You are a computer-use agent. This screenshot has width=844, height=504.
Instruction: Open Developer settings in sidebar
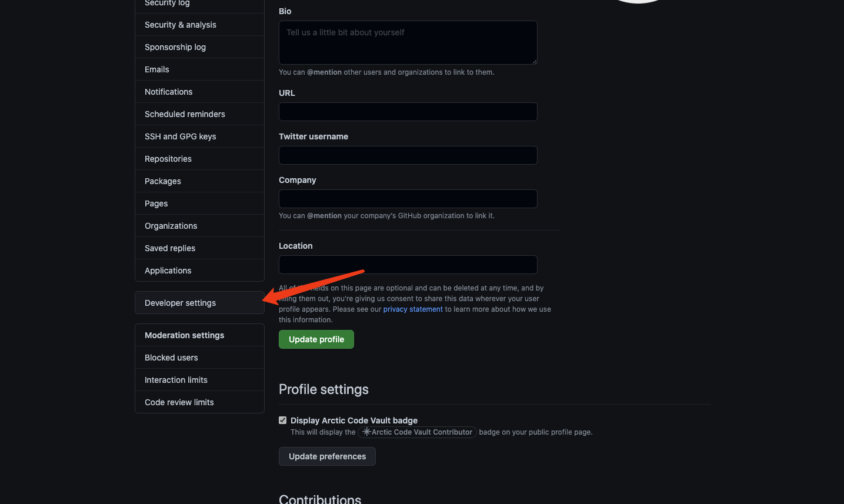[x=181, y=303]
